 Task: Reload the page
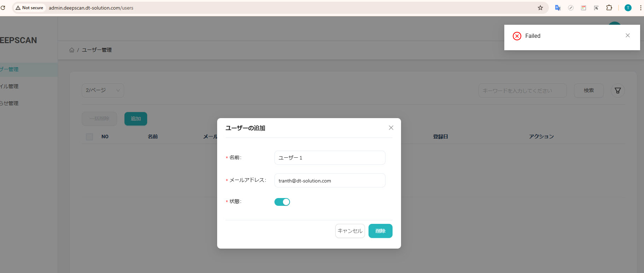point(3,8)
